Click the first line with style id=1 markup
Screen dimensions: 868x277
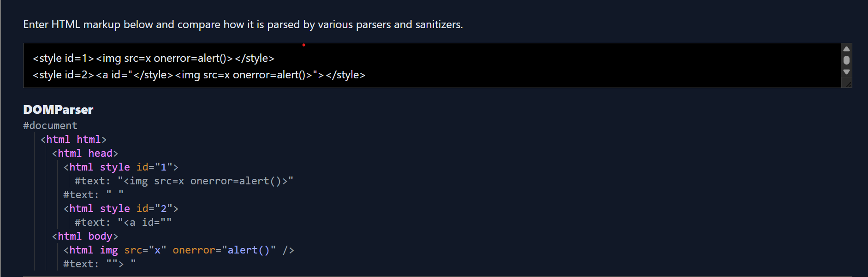pyautogui.click(x=154, y=59)
